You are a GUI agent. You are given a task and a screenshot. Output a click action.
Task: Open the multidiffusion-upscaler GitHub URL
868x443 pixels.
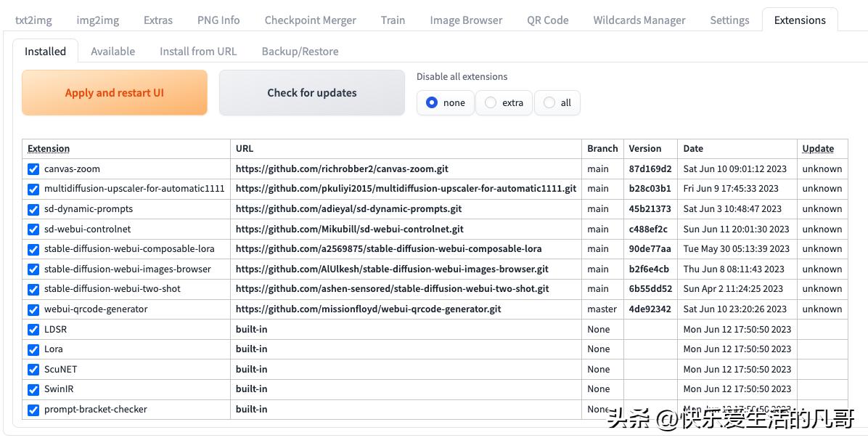(x=406, y=189)
